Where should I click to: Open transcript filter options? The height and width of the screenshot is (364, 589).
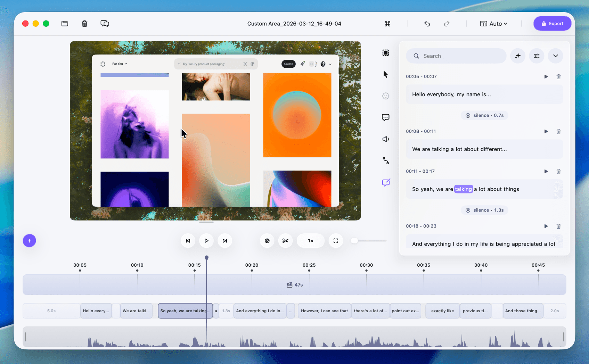[x=537, y=56]
